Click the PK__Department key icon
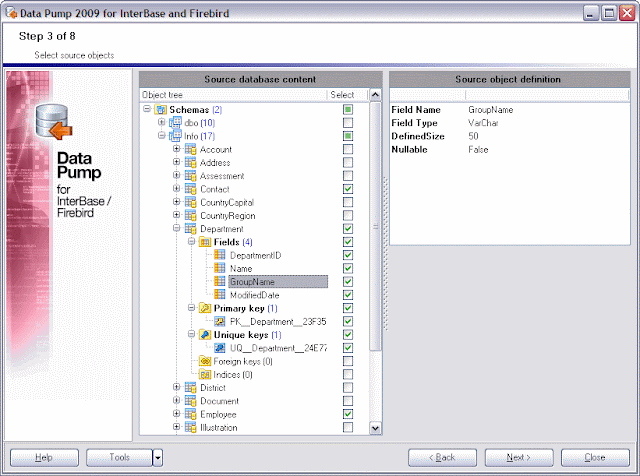Screen dimensions: 640x476 tap(220, 321)
